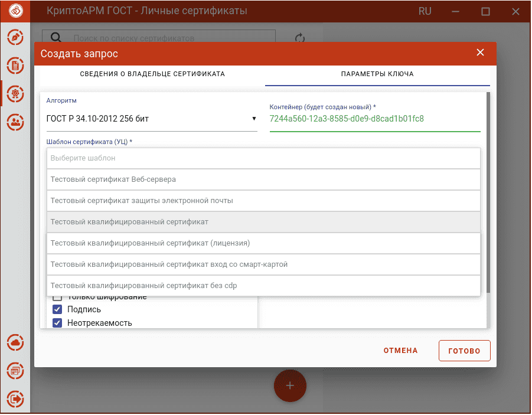Choose квалифицированный сертификат без cdp option

tap(263, 286)
